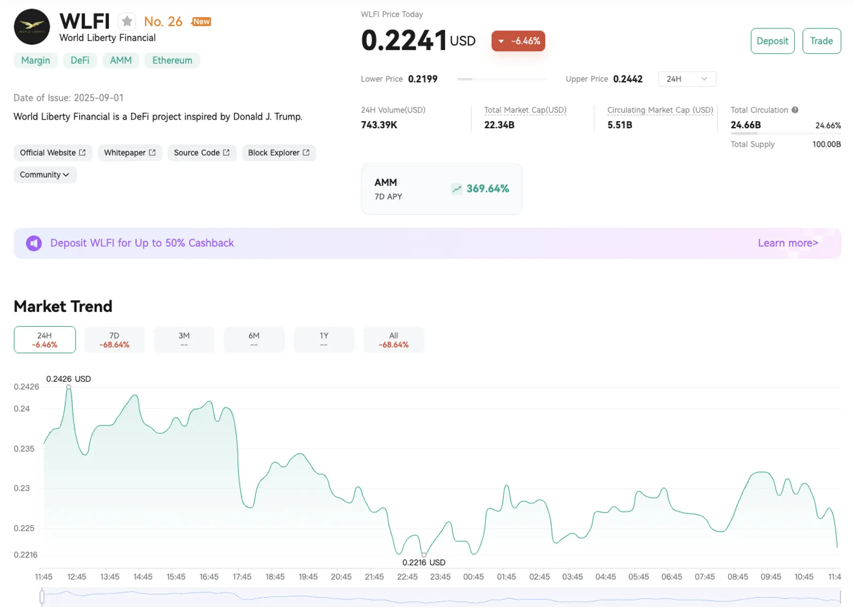Select the 1Y market trend tab
Viewport: 854px width, 616px height.
[324, 340]
